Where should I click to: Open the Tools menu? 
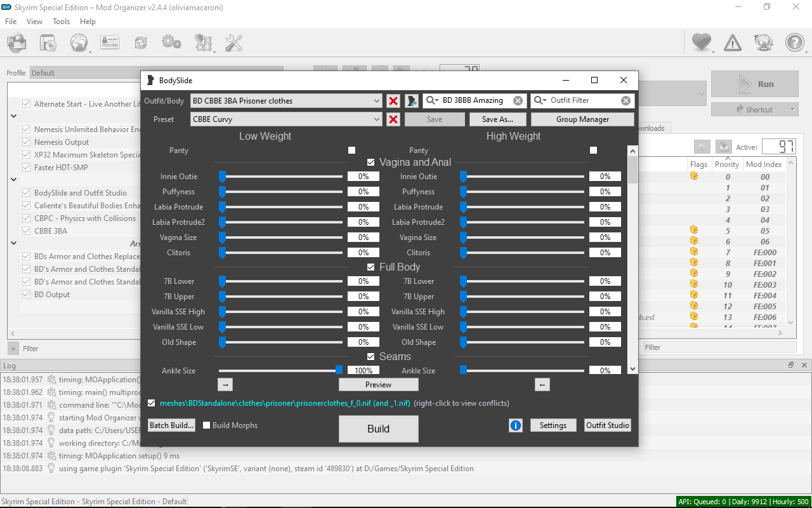pos(62,22)
